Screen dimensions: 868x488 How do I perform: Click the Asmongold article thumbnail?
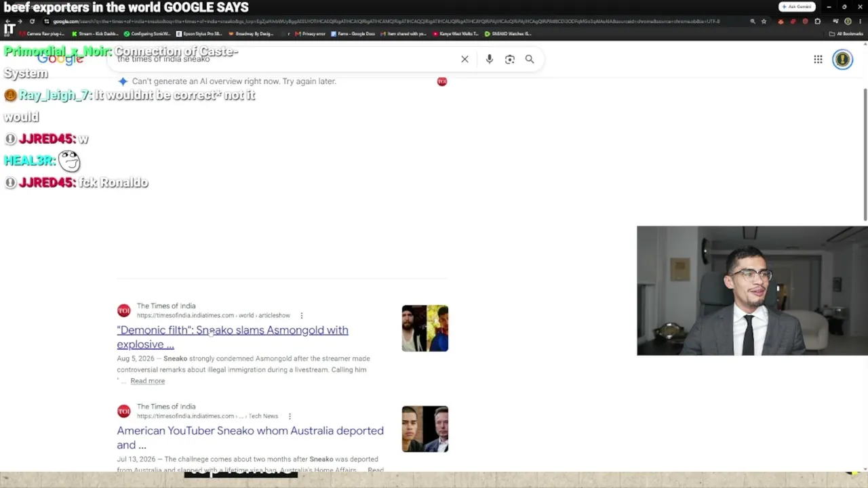coord(425,329)
